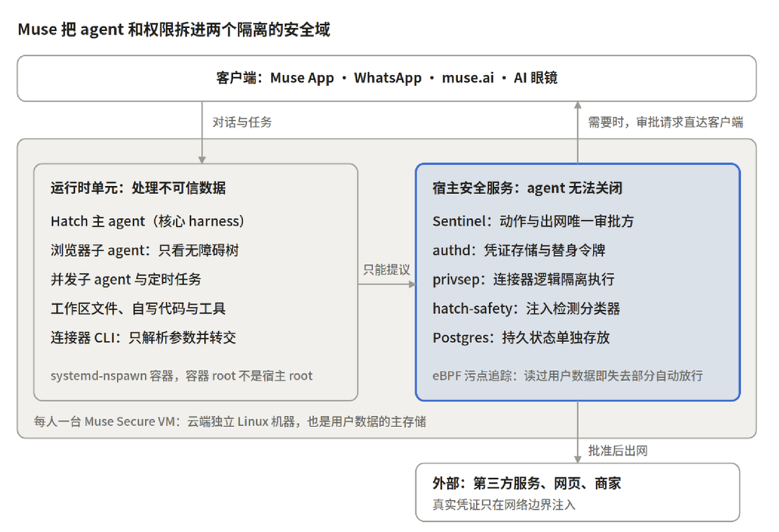Image resolution: width=779 pixels, height=532 pixels.
Task: Click the Hatch 主 agent line
Action: point(147,221)
